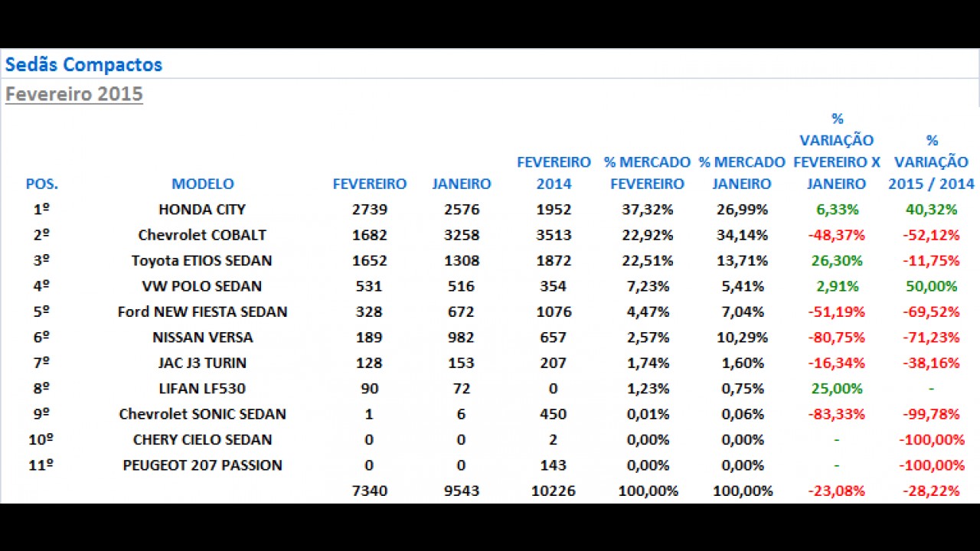The image size is (980, 551).
Task: Select the 'NISSAN VERSA' model cell
Action: point(202,337)
